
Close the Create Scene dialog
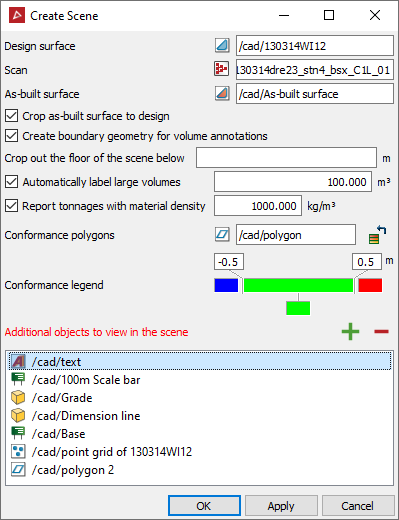375,15
